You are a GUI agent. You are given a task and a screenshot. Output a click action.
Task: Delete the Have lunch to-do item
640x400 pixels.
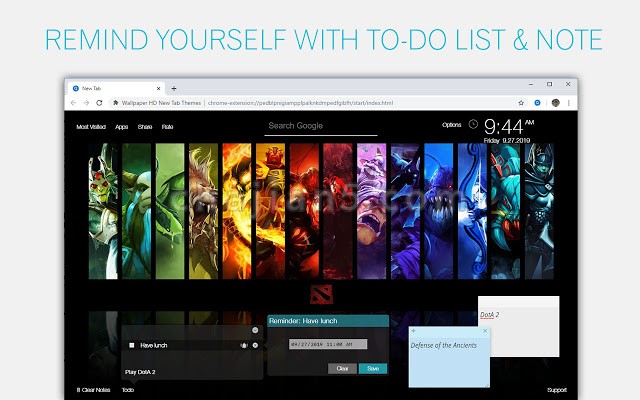click(255, 345)
